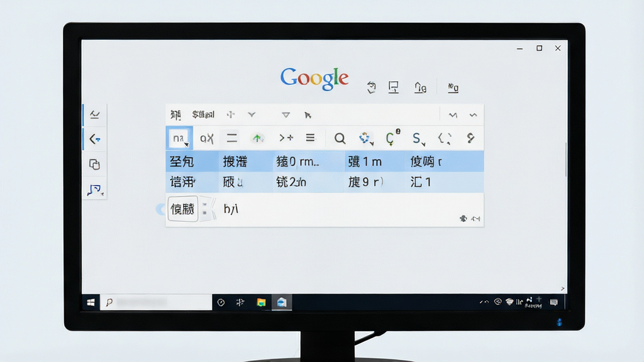Open the blue circular-arrows icon dropdown

tap(365, 138)
